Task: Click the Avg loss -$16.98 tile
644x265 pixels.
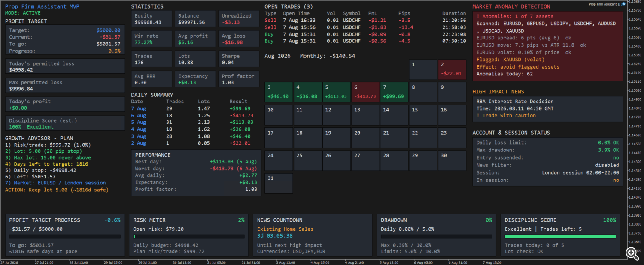Action: pyautogui.click(x=239, y=39)
